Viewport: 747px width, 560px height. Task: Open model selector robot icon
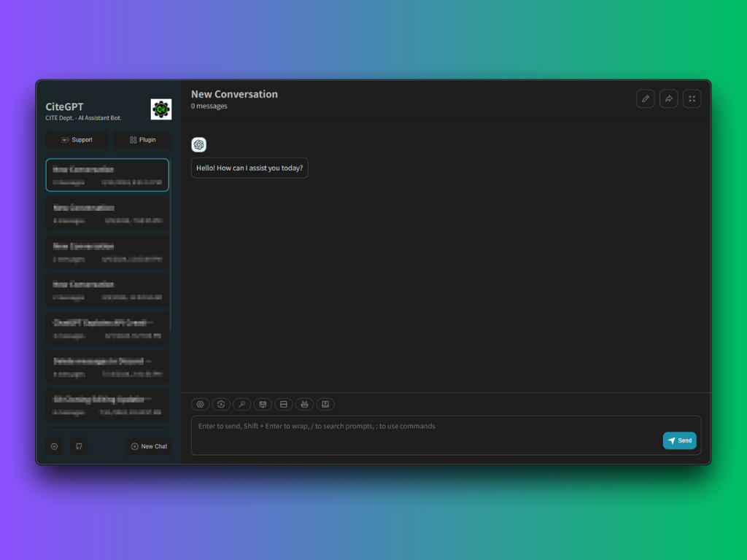click(304, 404)
